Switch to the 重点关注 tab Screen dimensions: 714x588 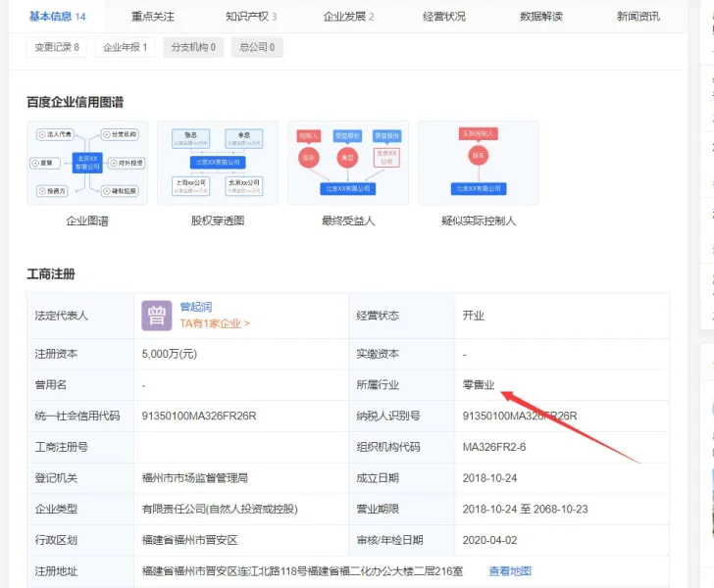pyautogui.click(x=153, y=17)
